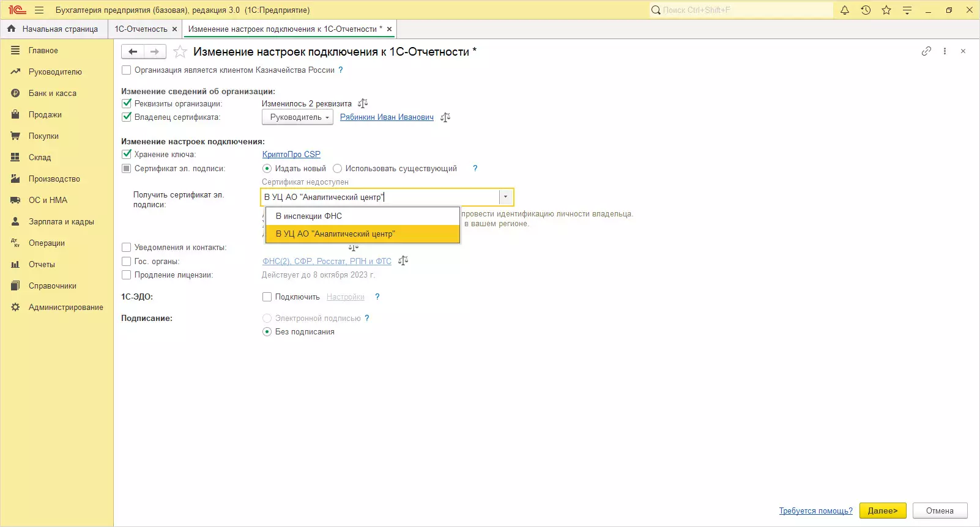
Task: Open Производство section in sidebar
Action: 57,179
